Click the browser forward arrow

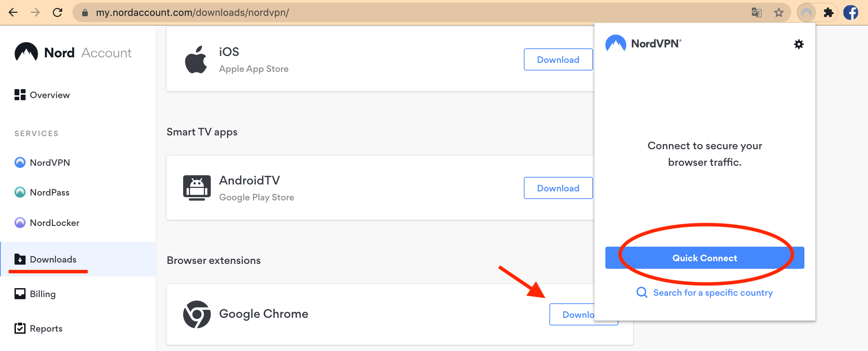point(35,13)
